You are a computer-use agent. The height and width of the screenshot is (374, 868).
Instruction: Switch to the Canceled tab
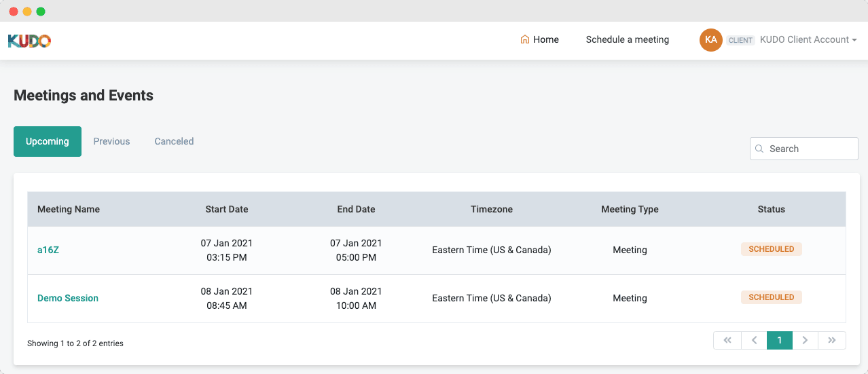(174, 141)
